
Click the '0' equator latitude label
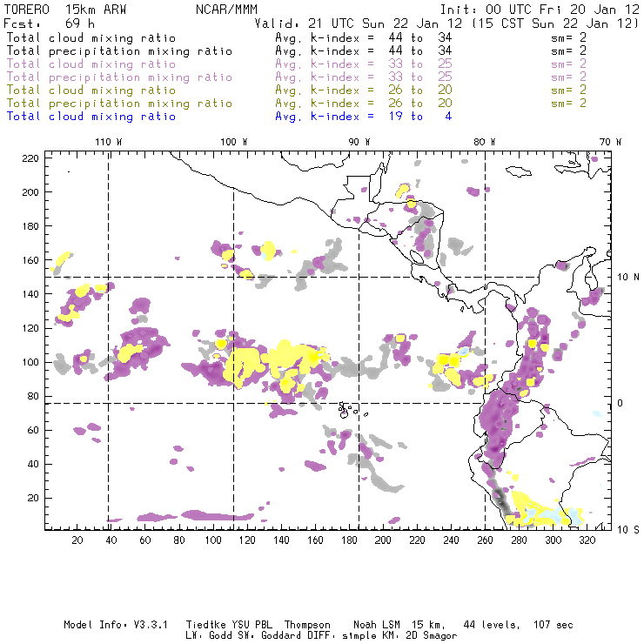click(x=621, y=403)
